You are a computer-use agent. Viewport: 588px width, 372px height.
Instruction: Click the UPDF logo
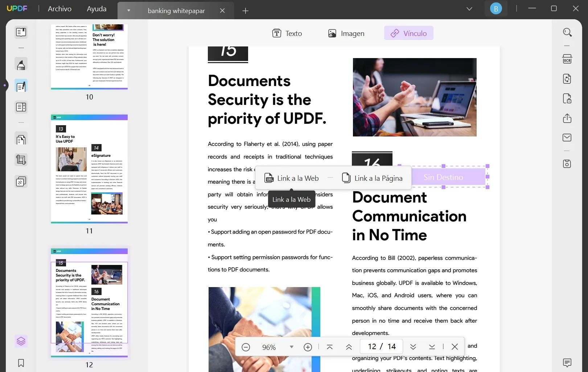pos(17,8)
